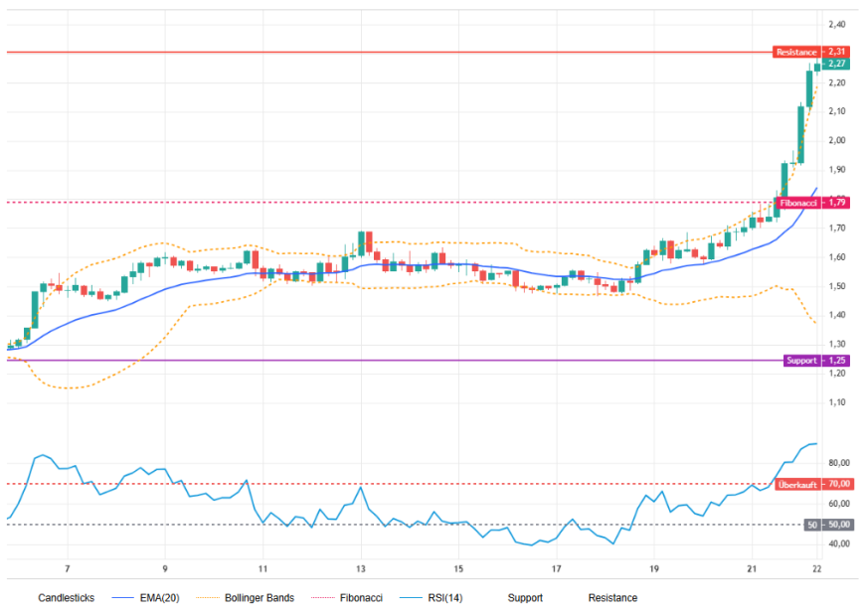Select date 22 on the time axis
The height and width of the screenshot is (616, 868).
pos(816,569)
